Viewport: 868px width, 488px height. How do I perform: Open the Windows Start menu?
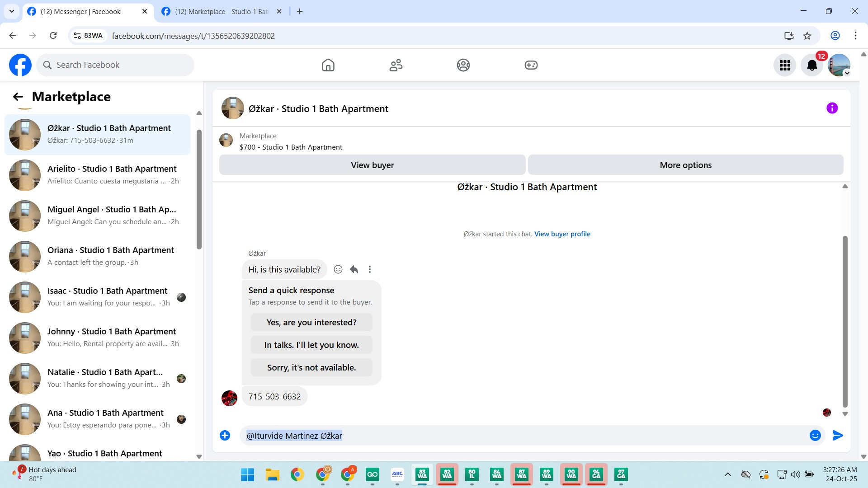(x=247, y=474)
